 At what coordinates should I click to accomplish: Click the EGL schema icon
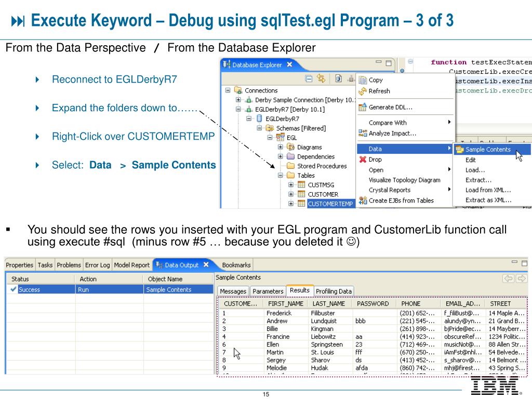click(280, 137)
